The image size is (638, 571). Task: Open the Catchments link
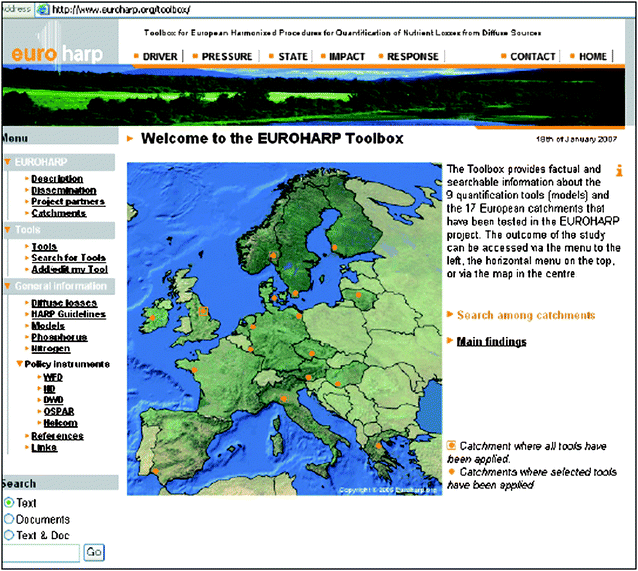(x=59, y=213)
